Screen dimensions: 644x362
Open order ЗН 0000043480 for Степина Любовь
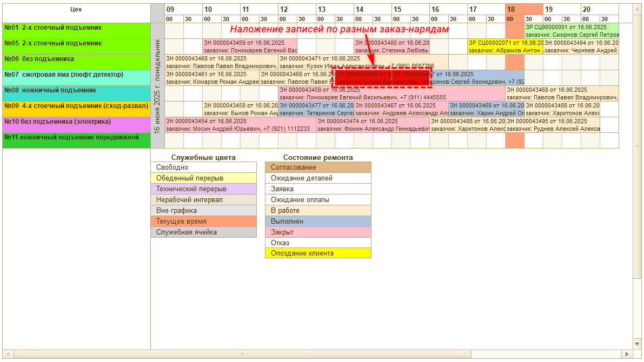(x=391, y=46)
